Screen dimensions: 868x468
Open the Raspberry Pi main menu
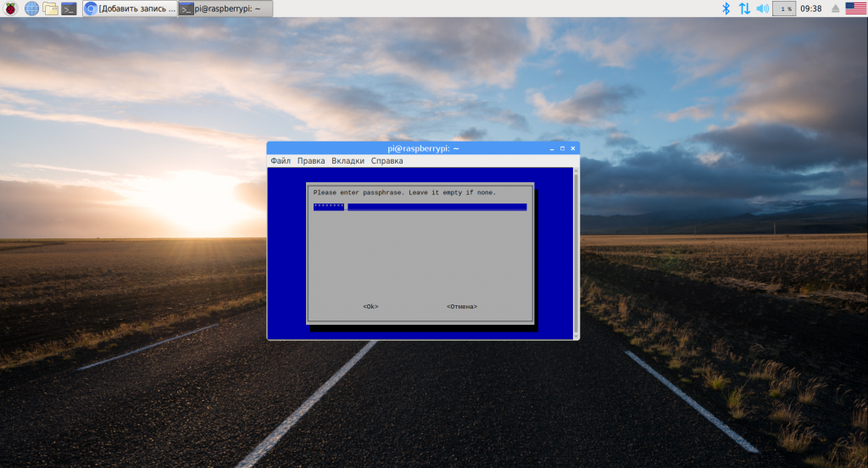(x=10, y=8)
